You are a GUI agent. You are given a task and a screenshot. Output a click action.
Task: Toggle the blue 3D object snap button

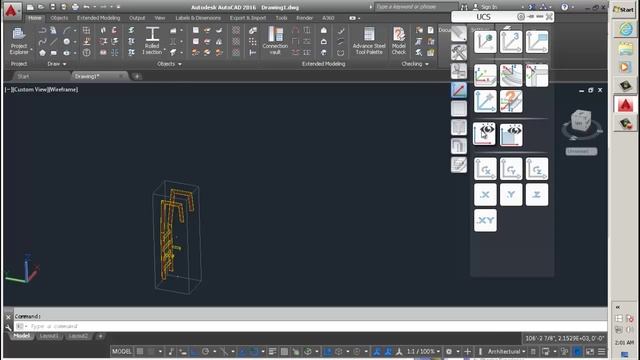pos(327,351)
